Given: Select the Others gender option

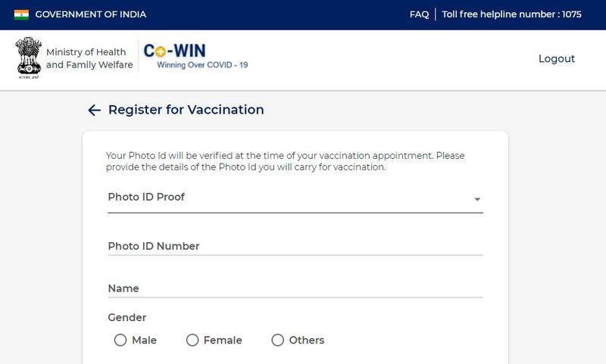Looking at the screenshot, I should (x=277, y=340).
